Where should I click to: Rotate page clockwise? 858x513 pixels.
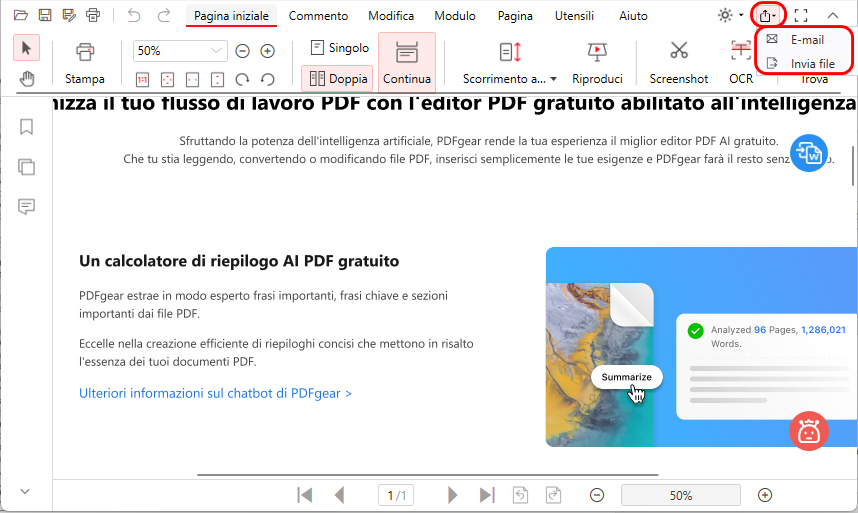coord(242,80)
